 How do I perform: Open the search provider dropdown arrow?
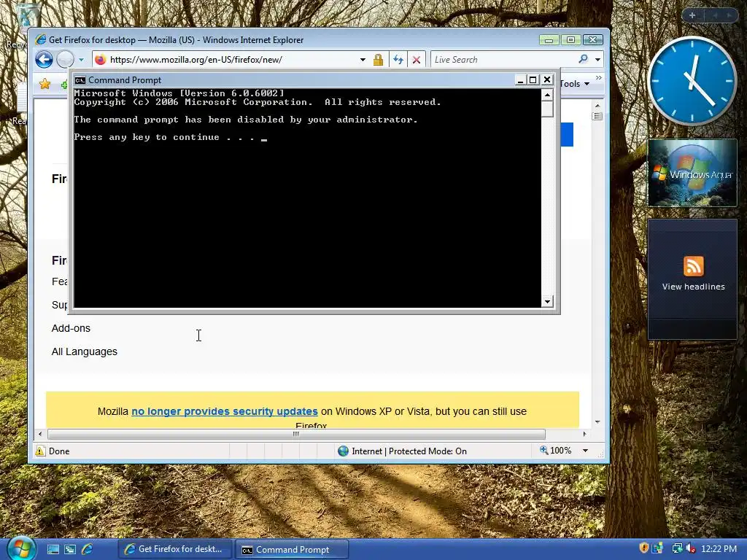pyautogui.click(x=597, y=60)
